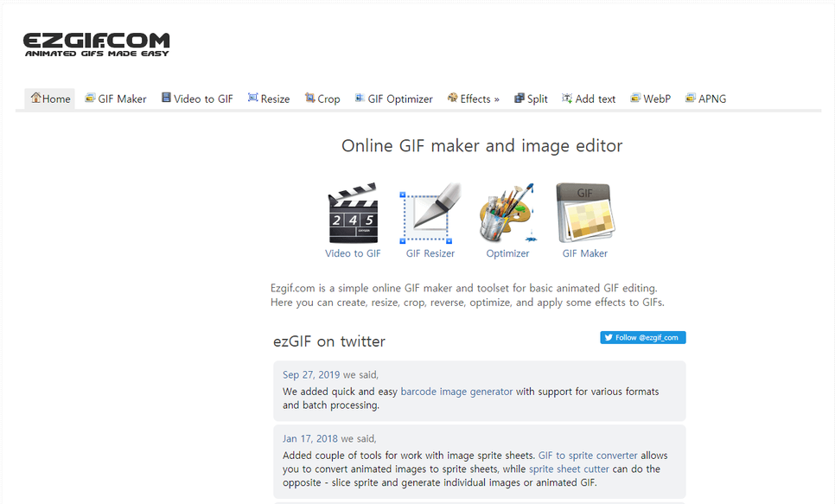The image size is (835, 504).
Task: Open the Optimizer text link
Action: click(507, 253)
